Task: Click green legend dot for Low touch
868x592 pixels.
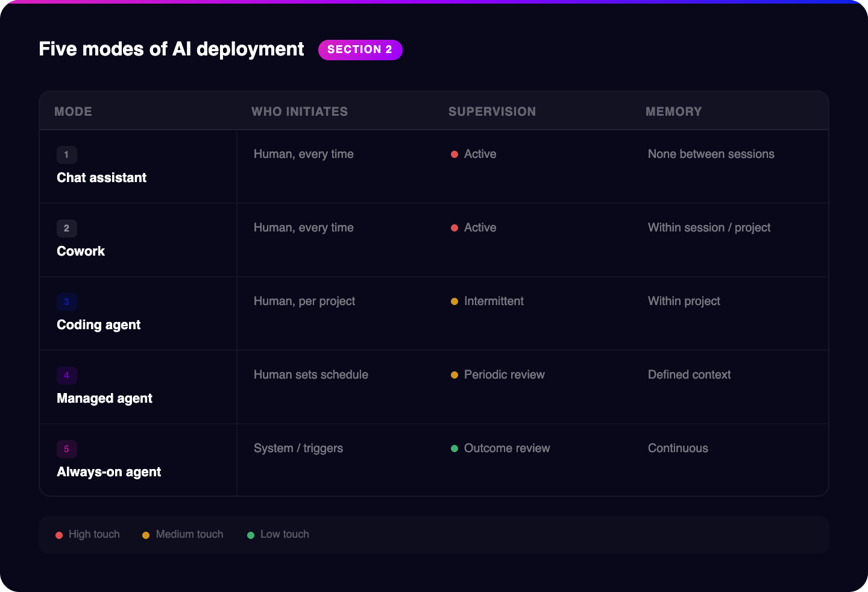Action: tap(251, 535)
